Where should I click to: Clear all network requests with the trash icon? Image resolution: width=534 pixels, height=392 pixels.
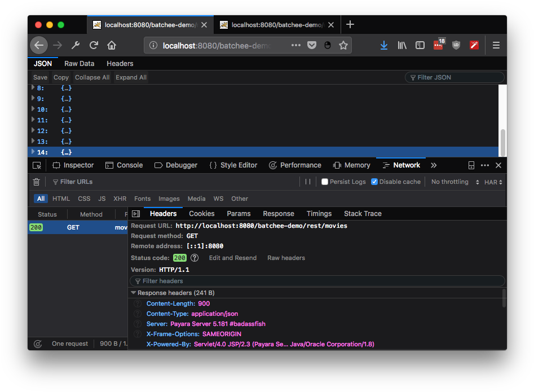[x=36, y=181]
